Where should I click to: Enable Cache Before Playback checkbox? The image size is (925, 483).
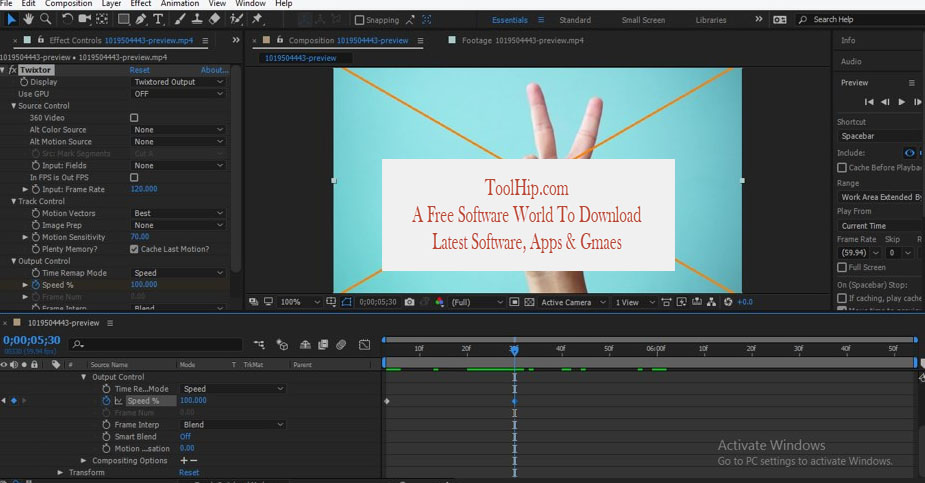[842, 168]
